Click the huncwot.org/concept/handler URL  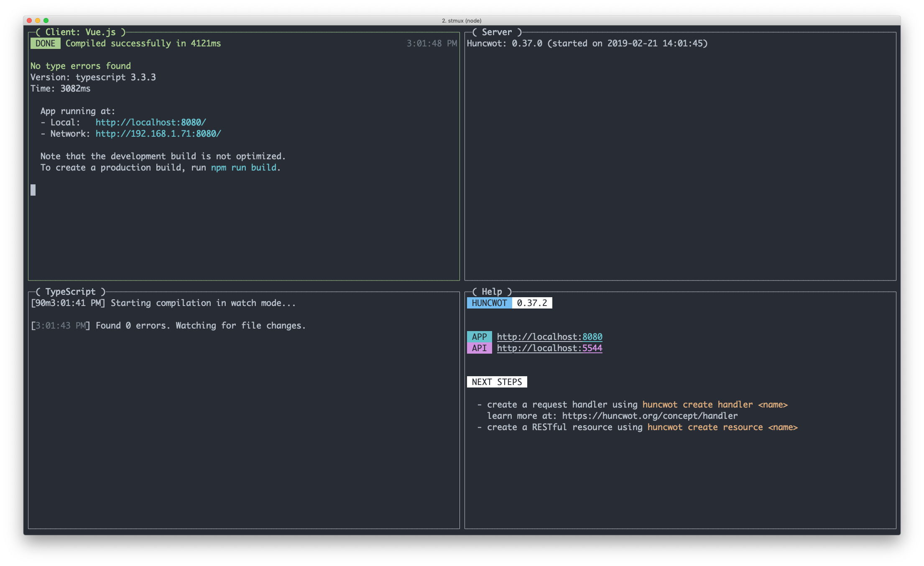point(650,416)
